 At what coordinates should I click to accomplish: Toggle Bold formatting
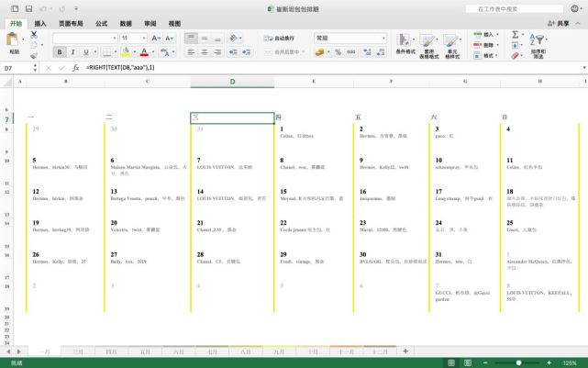[x=60, y=52]
